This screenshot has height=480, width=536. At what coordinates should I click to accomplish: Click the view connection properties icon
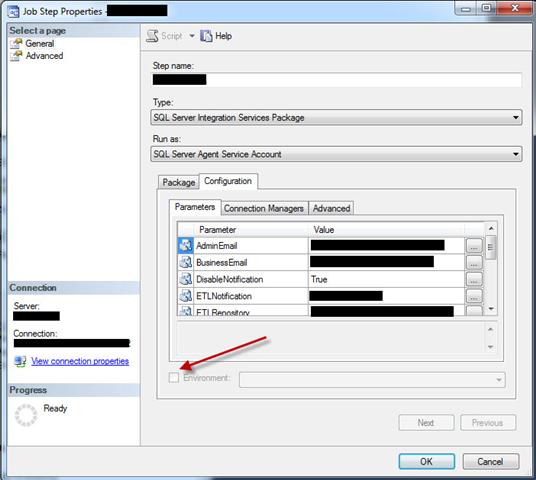point(20,361)
